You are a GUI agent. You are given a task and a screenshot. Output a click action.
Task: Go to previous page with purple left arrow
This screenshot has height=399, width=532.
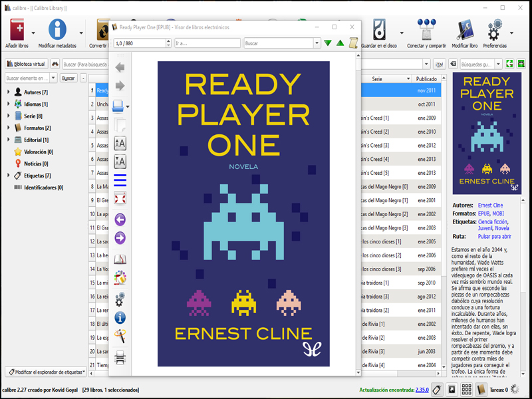[x=120, y=220]
